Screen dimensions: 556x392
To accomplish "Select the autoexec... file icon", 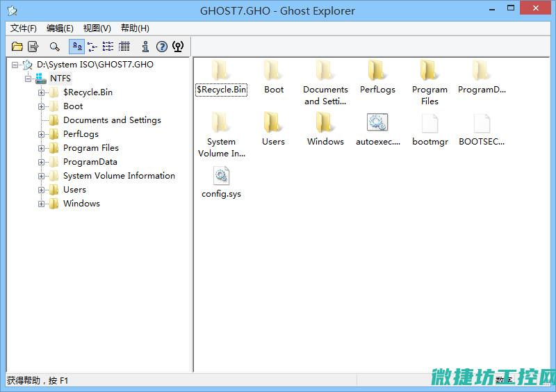I will [x=377, y=122].
